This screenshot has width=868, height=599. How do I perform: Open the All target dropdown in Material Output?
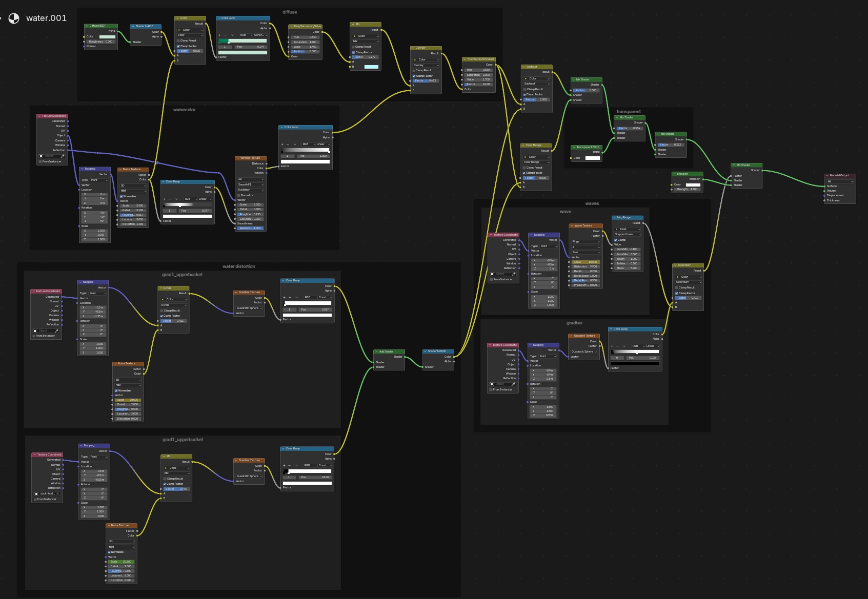click(840, 181)
